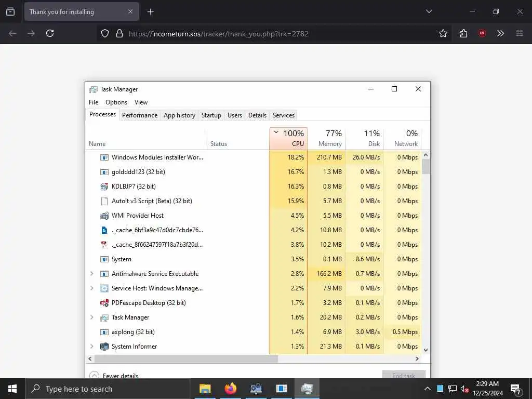Select the KDLBJP7 process icon
Screen dimensions: 532x399
click(x=104, y=187)
